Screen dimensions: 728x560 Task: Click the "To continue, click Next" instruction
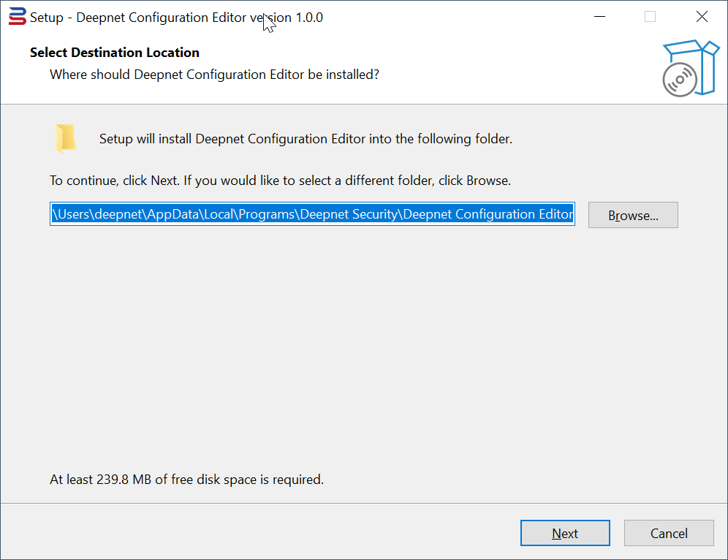point(280,180)
